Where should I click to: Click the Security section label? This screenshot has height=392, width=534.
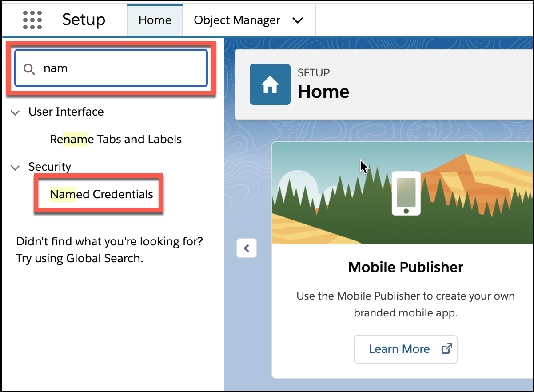click(50, 167)
